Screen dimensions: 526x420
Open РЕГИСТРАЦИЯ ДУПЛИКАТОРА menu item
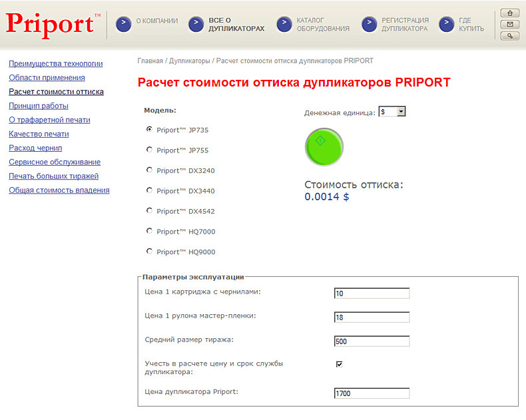(405, 25)
